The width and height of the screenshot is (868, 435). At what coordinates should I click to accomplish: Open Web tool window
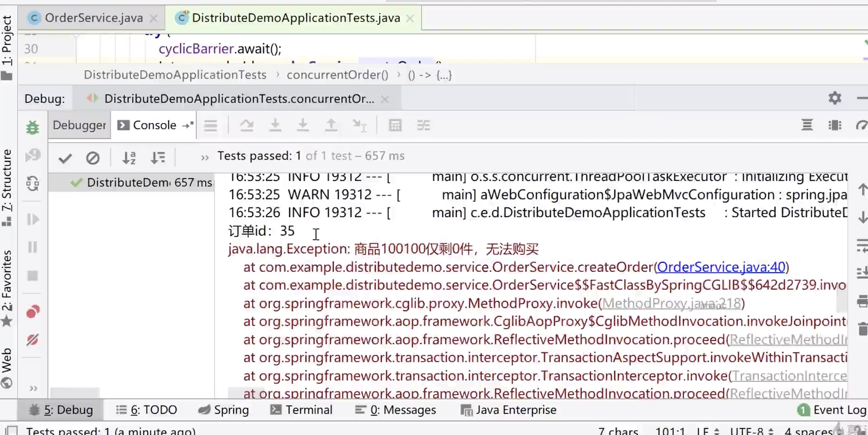(x=7, y=368)
